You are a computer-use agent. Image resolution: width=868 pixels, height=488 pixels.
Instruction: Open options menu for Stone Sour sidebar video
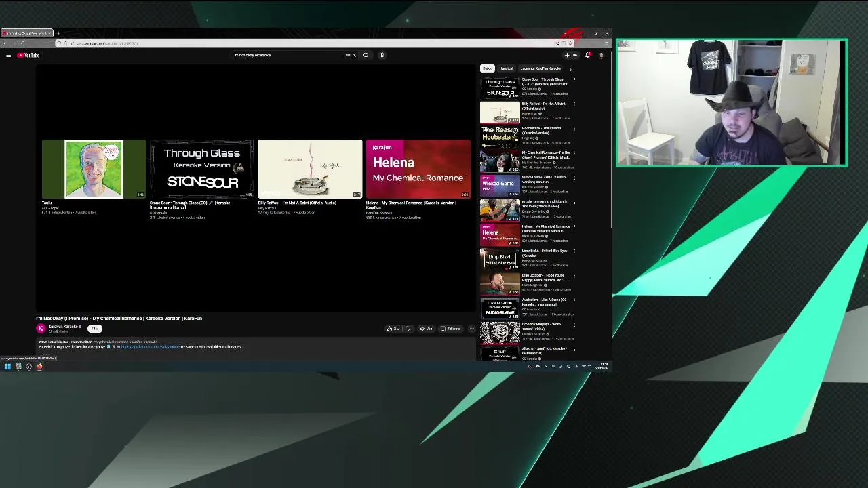pos(574,80)
